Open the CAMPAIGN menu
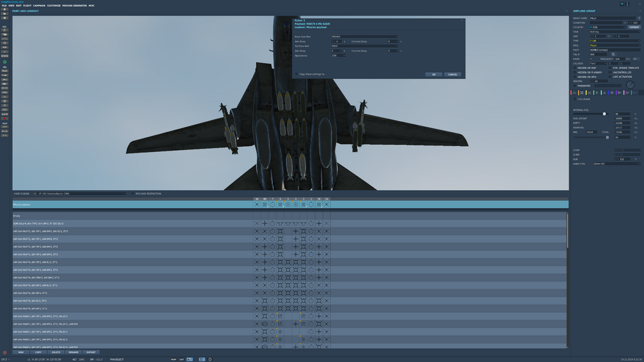Viewport: 644px width, 362px height. tap(39, 6)
